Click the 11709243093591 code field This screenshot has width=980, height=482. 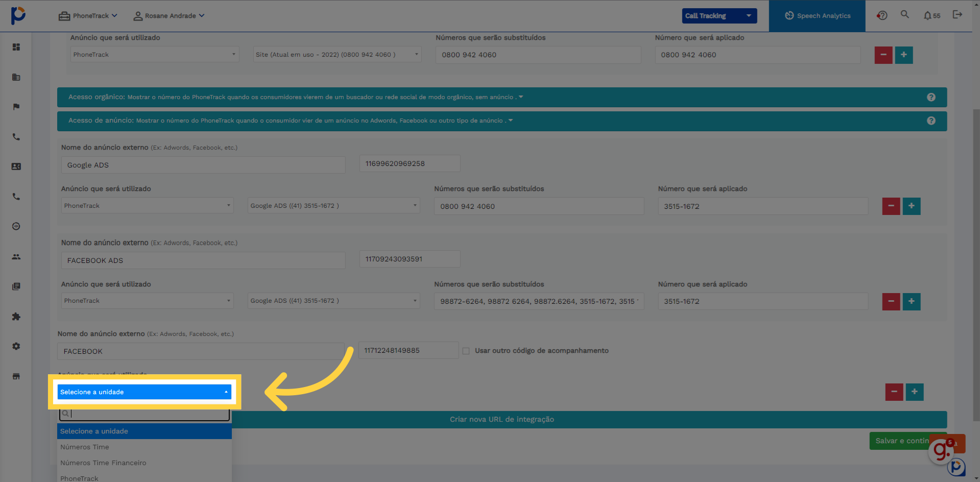coord(410,259)
